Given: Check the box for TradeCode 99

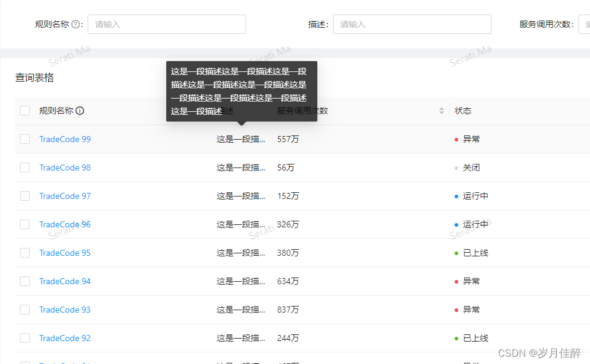Looking at the screenshot, I should [x=25, y=139].
